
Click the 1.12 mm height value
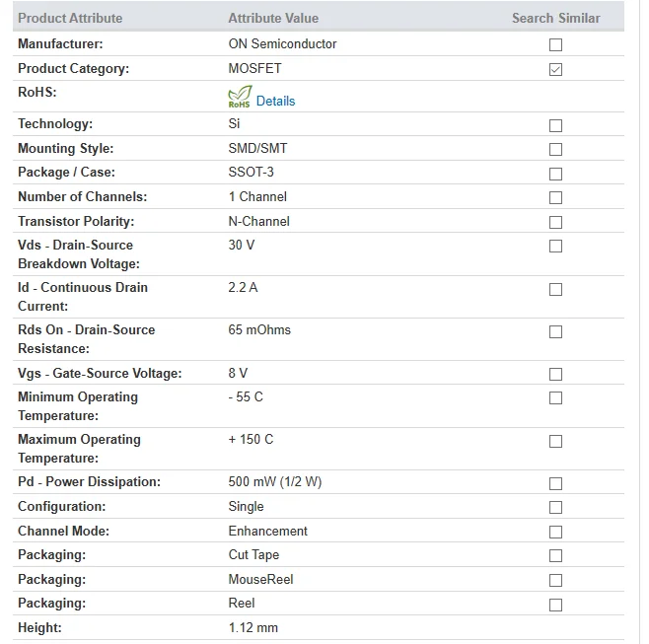253,628
